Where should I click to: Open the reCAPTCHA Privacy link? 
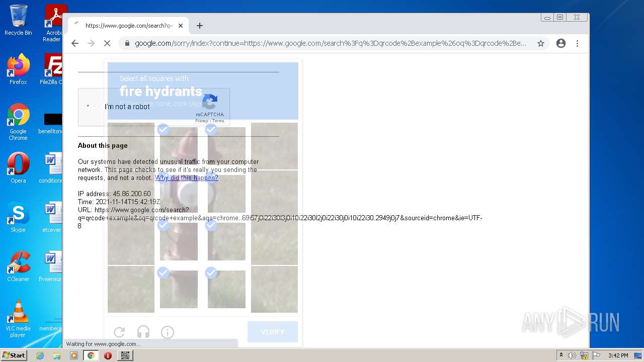[x=201, y=121]
